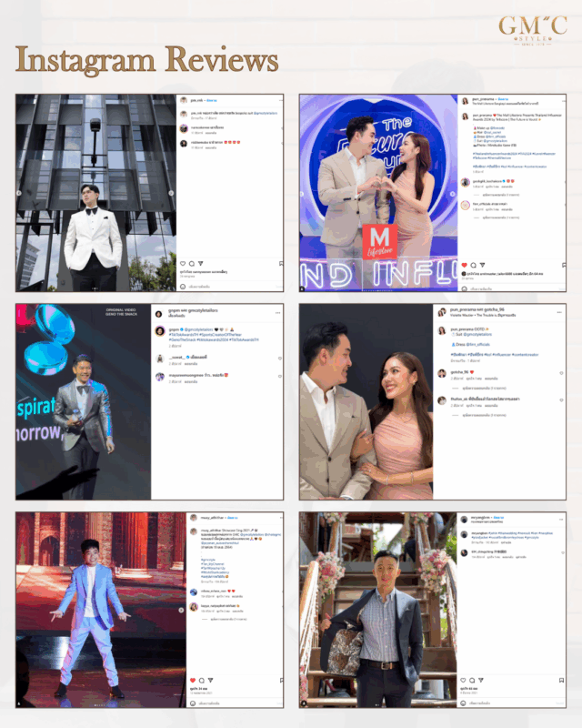582x728 pixels.
Task: Share the blue suit stage post
Action: [210, 680]
